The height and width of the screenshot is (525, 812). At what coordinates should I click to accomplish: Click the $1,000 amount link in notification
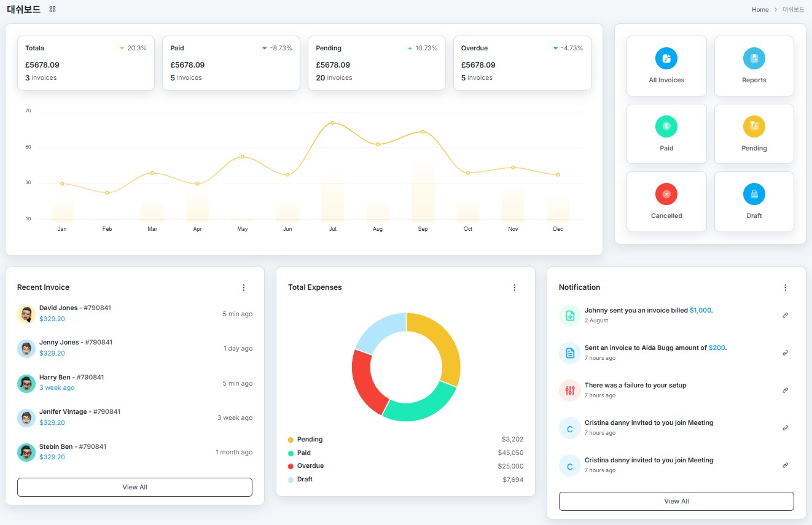tap(700, 311)
